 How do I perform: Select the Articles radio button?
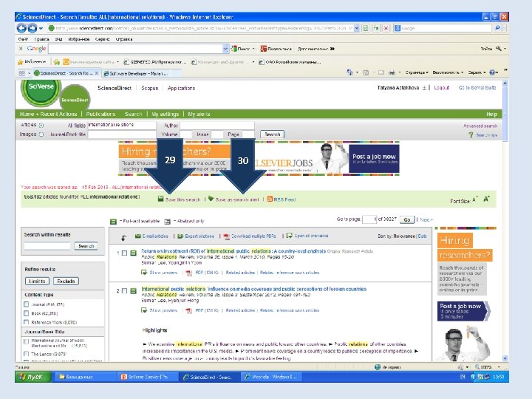tap(41, 125)
